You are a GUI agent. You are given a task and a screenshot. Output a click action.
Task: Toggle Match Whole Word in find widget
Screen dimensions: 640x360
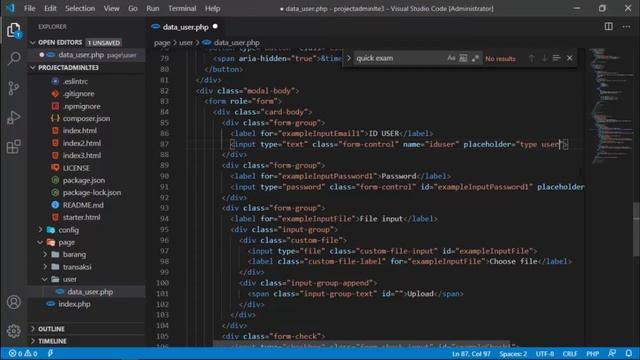[x=463, y=58]
